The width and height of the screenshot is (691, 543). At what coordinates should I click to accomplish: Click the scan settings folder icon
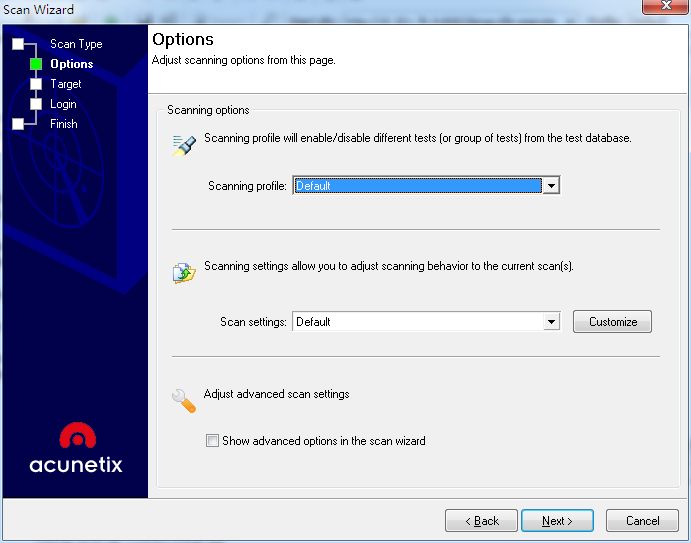coord(184,273)
